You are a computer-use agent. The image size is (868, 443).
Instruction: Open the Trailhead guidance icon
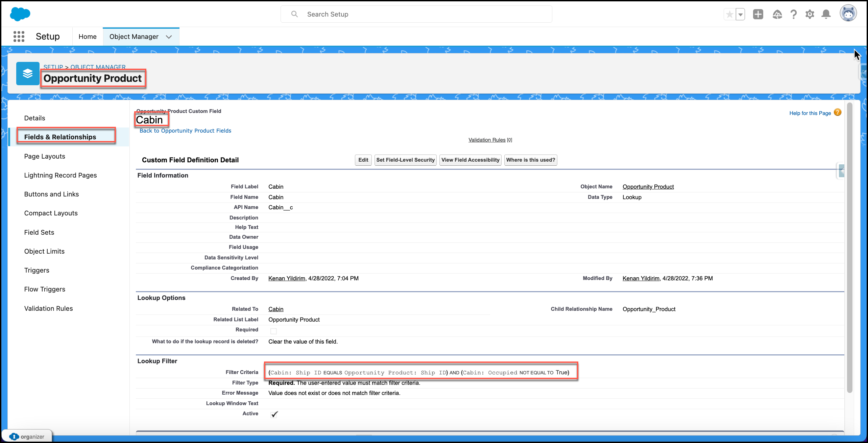coord(777,14)
